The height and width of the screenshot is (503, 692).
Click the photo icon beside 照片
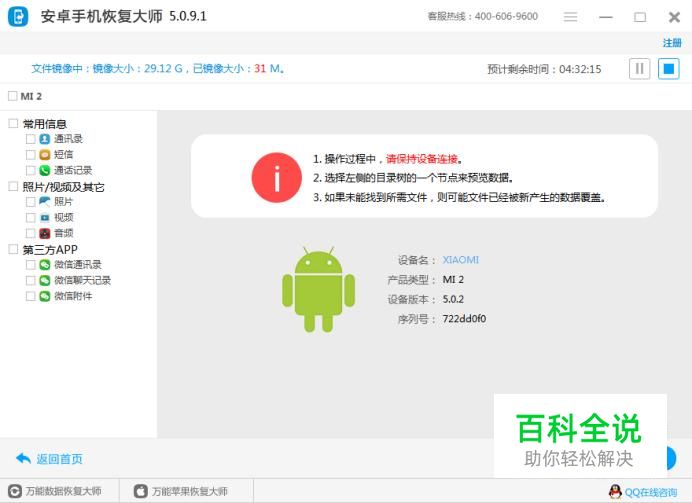tap(45, 202)
